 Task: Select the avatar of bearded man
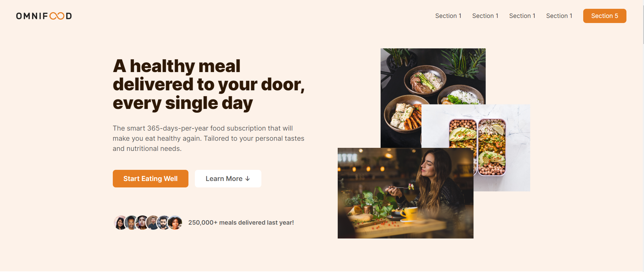[x=164, y=223]
